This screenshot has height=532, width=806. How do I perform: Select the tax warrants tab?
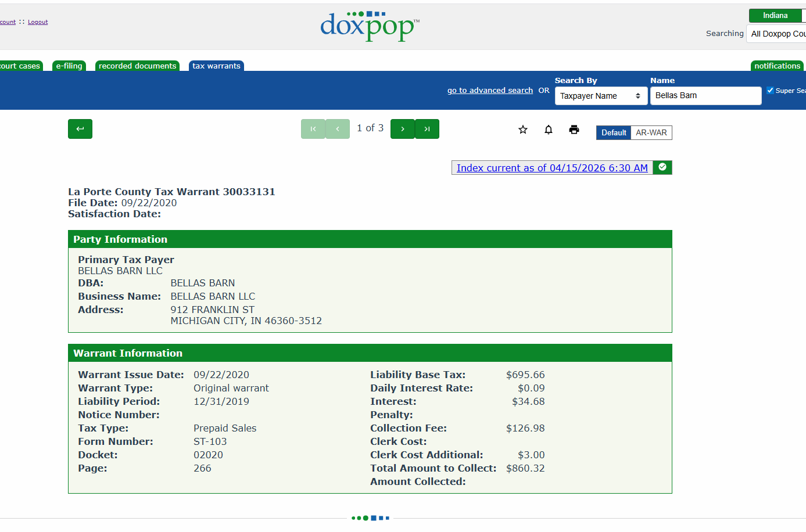[x=216, y=66]
